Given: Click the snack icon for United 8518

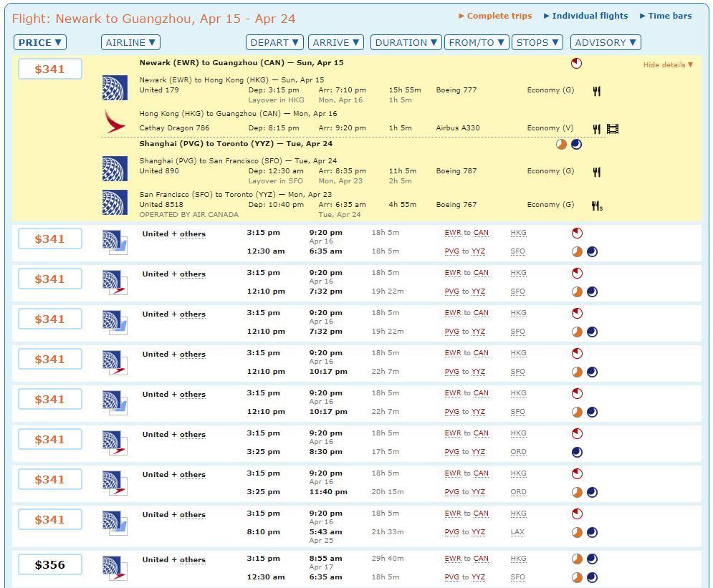Looking at the screenshot, I should (597, 206).
